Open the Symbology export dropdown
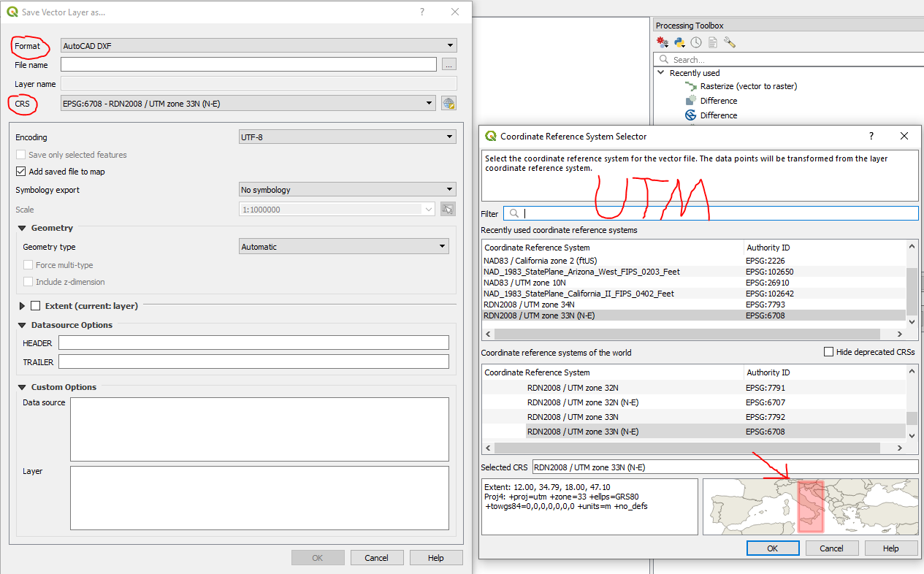924x574 pixels. coord(348,190)
